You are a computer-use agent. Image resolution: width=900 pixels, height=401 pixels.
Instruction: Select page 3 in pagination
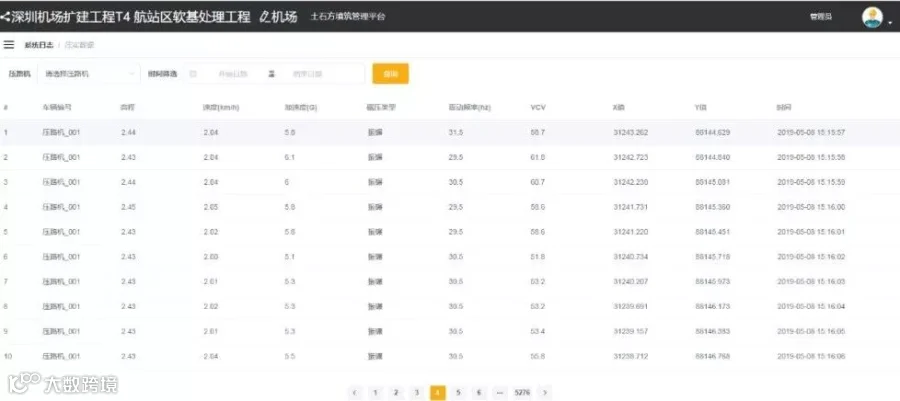coord(417,392)
